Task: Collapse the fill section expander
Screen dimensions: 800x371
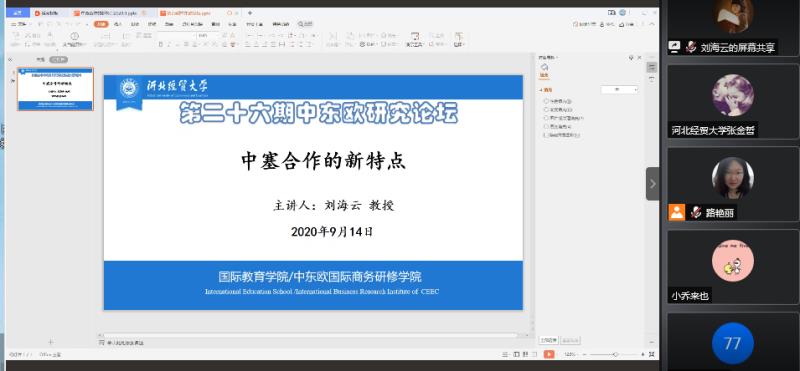Action: coord(541,90)
